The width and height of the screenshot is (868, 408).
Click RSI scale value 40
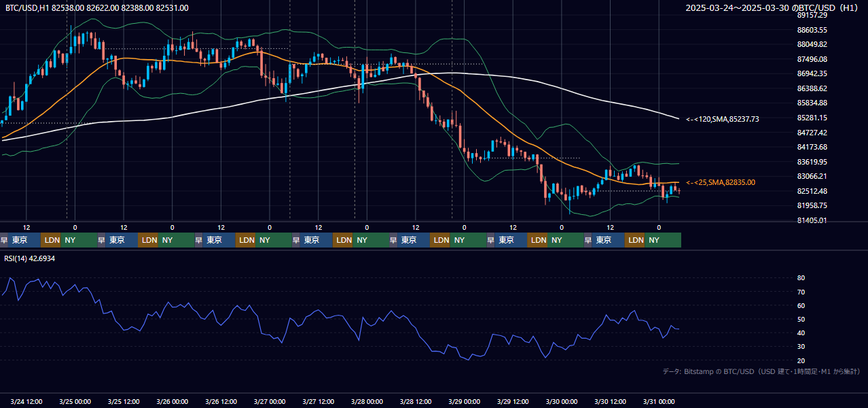click(x=801, y=333)
